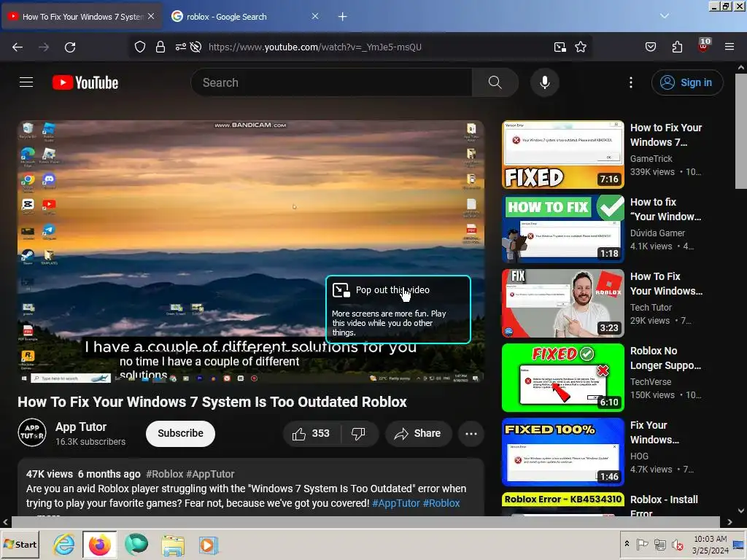Switch to the roblox - Google Search tab
747x560 pixels.
(x=245, y=17)
